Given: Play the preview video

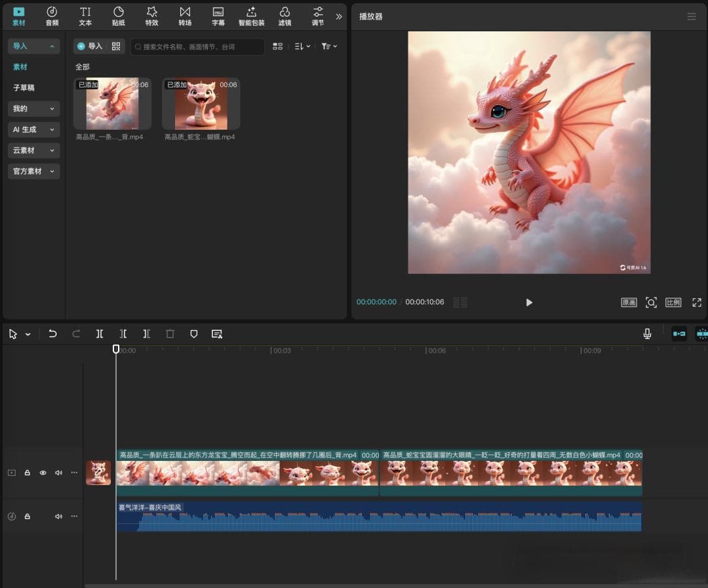Looking at the screenshot, I should (529, 302).
